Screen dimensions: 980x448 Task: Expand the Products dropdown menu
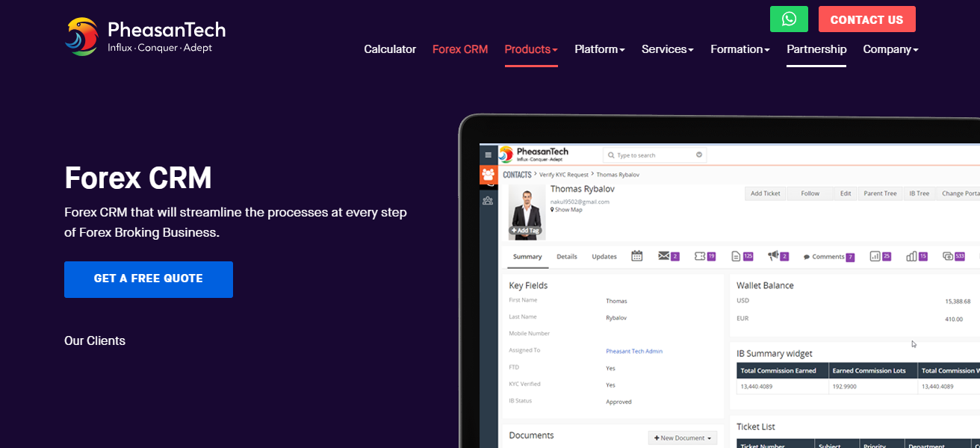[530, 49]
